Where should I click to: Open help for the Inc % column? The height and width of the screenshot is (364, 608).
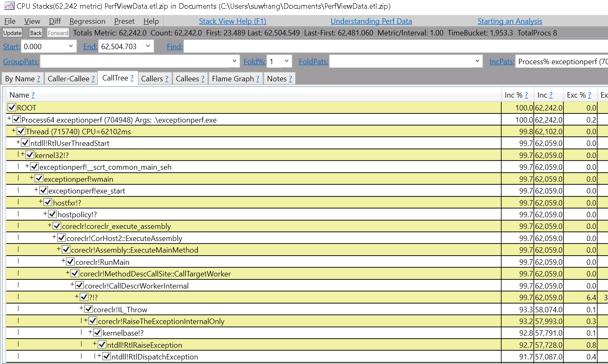tap(527, 95)
